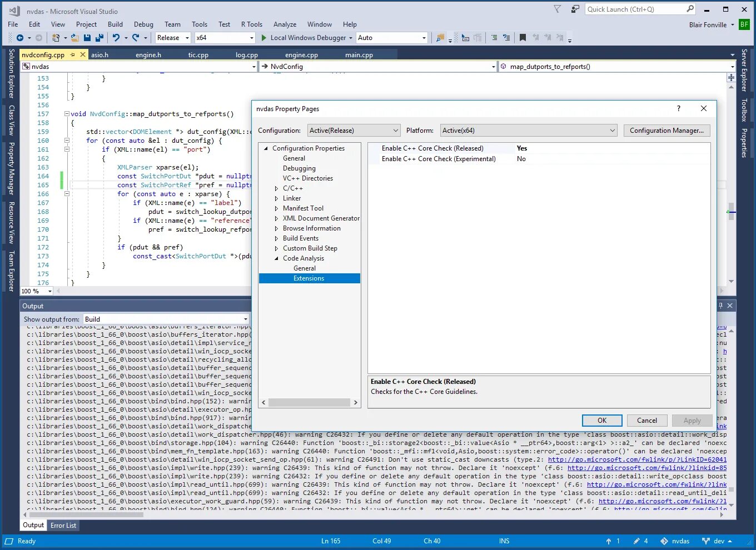Screen dimensions: 756x550
Task: Click the BF user account badge
Action: click(x=744, y=24)
